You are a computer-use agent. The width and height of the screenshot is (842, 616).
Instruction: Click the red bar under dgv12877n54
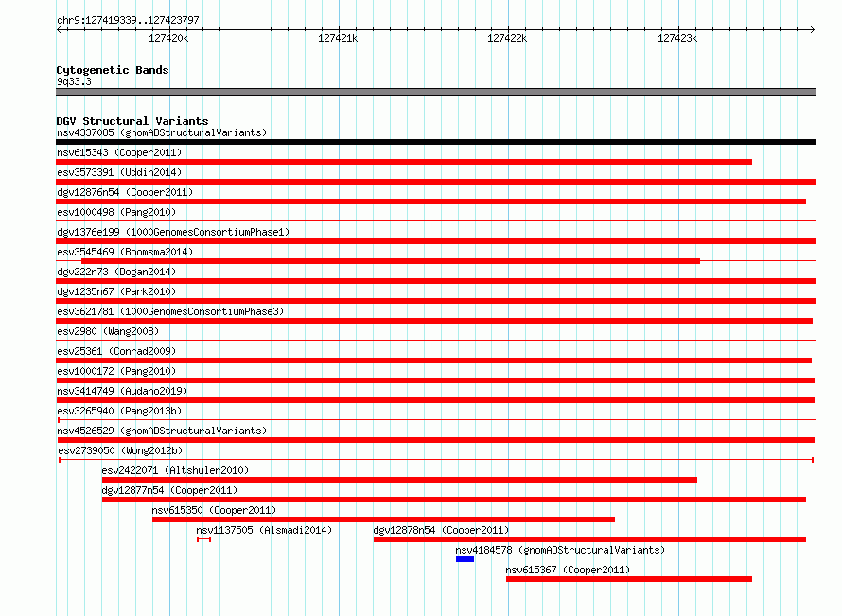pos(454,500)
